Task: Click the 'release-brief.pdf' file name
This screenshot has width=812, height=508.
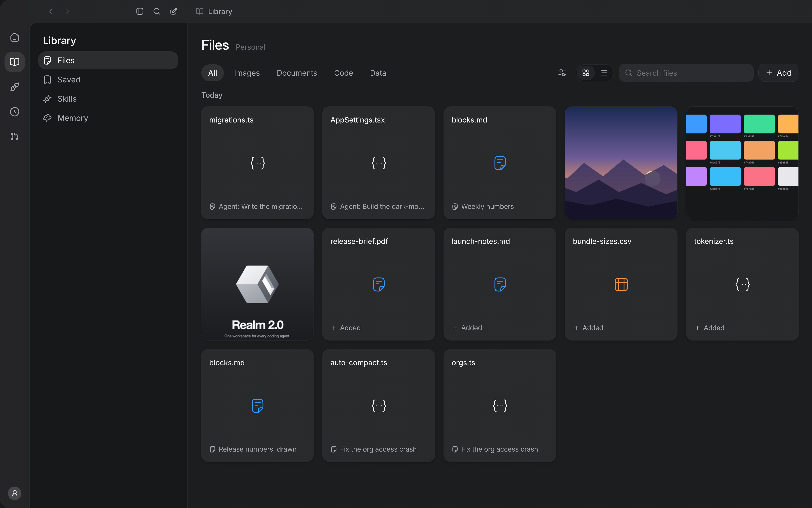Action: tap(359, 241)
